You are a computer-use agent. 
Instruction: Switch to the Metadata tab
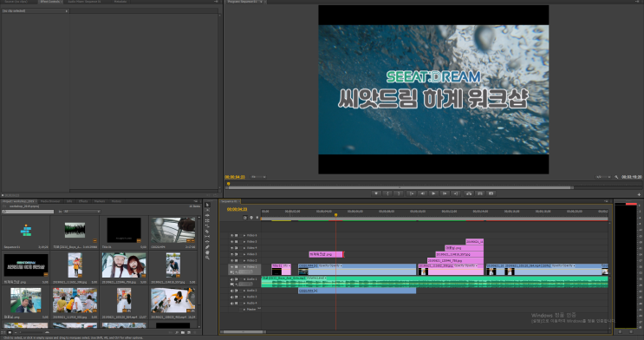coord(120,2)
